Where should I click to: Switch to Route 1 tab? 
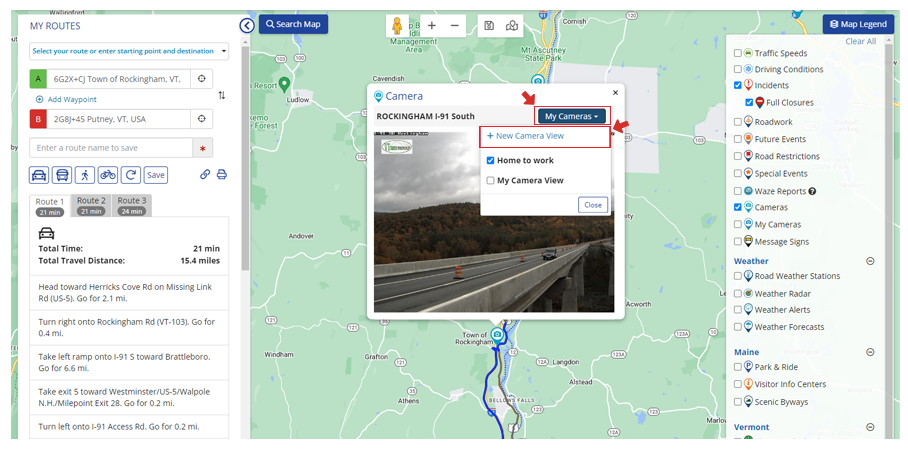50,206
